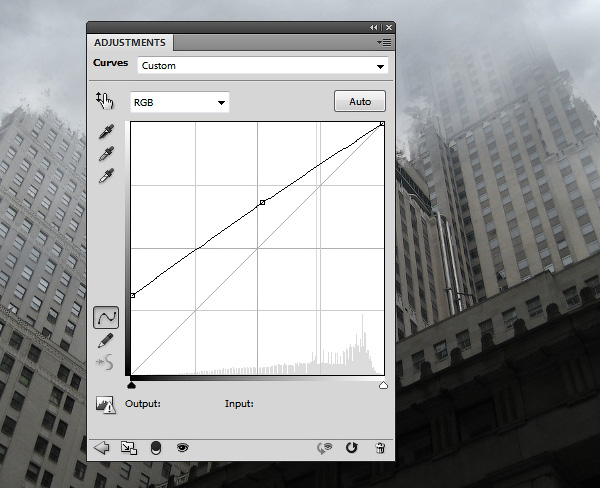Click the histogram warning icon
Image resolution: width=600 pixels, height=488 pixels.
coord(105,404)
